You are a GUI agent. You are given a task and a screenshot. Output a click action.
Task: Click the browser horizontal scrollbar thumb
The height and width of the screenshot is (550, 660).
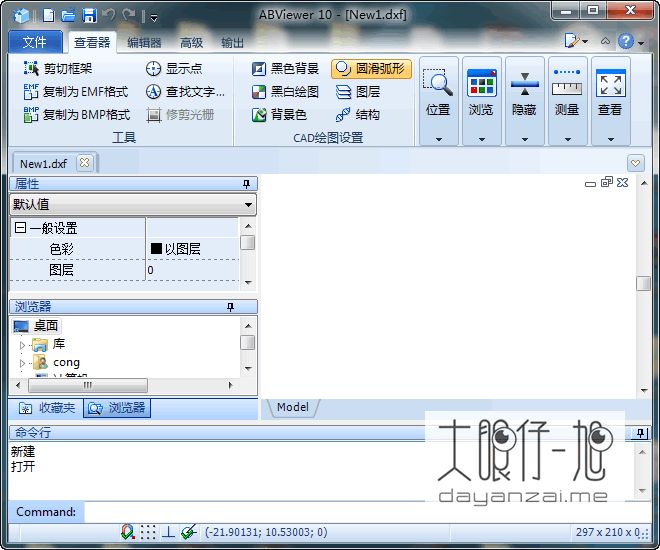pyautogui.click(x=88, y=385)
